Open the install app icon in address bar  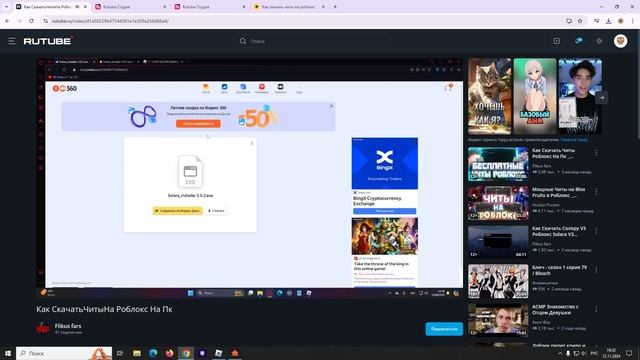point(569,21)
